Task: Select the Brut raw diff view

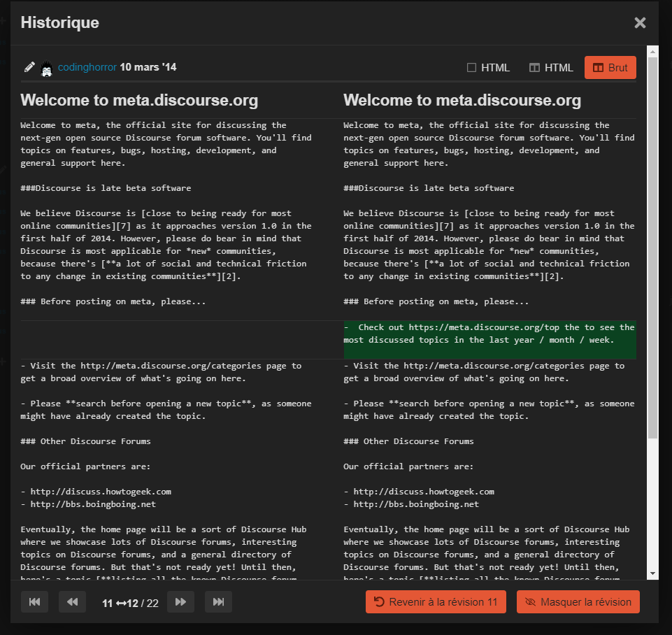Action: click(610, 68)
